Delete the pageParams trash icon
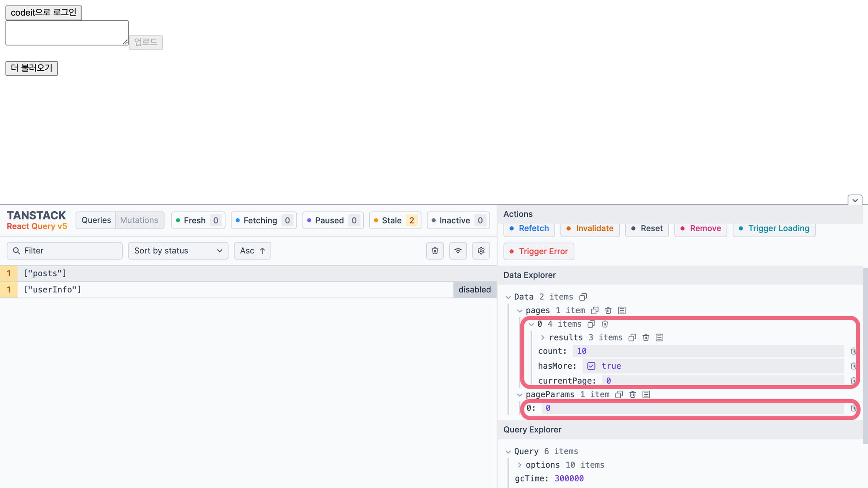868x488 pixels. 632,394
